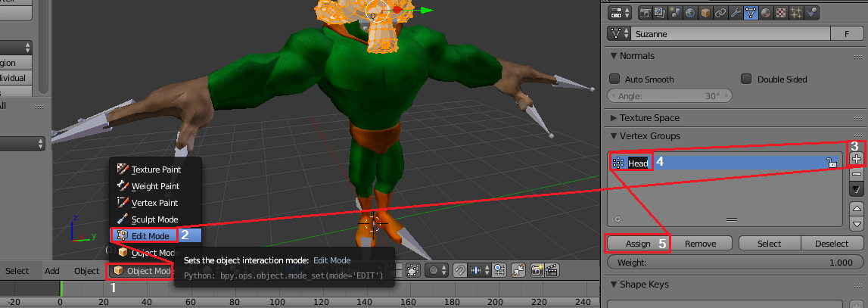Toggle the F fake user button
868x308 pixels.
click(x=846, y=34)
